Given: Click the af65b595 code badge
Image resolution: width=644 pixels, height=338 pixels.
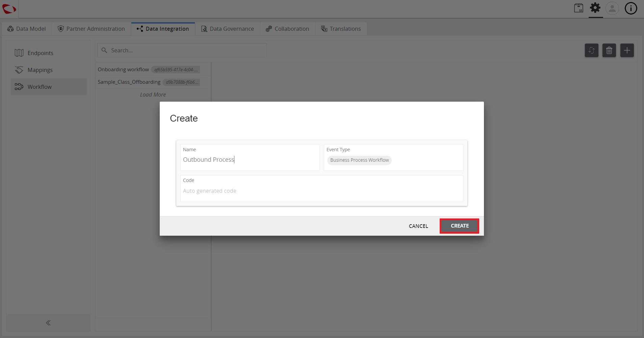Looking at the screenshot, I should pyautogui.click(x=176, y=70).
